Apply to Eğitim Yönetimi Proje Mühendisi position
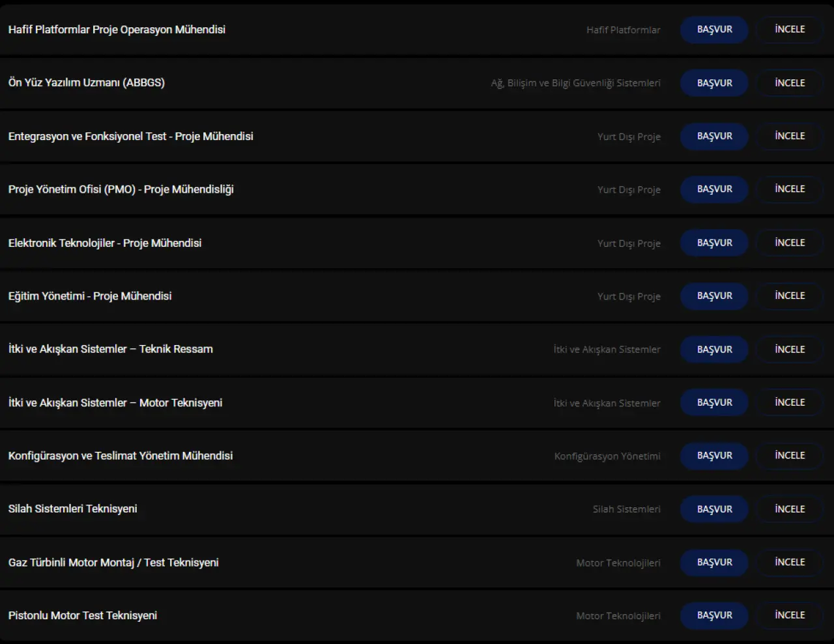The width and height of the screenshot is (834, 644). pyautogui.click(x=714, y=296)
